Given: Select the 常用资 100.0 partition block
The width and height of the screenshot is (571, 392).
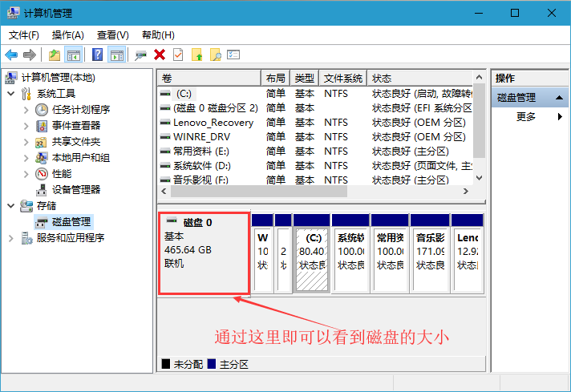Looking at the screenshot, I should pos(390,253).
